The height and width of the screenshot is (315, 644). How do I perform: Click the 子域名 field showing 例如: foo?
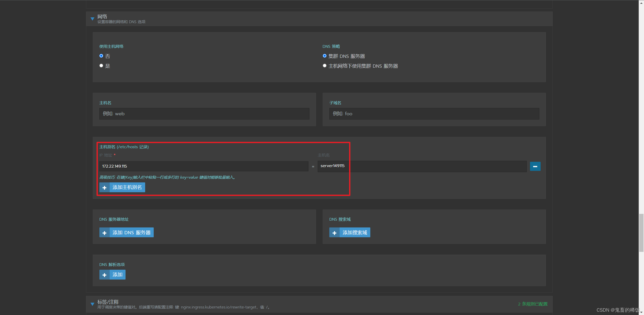click(x=434, y=113)
